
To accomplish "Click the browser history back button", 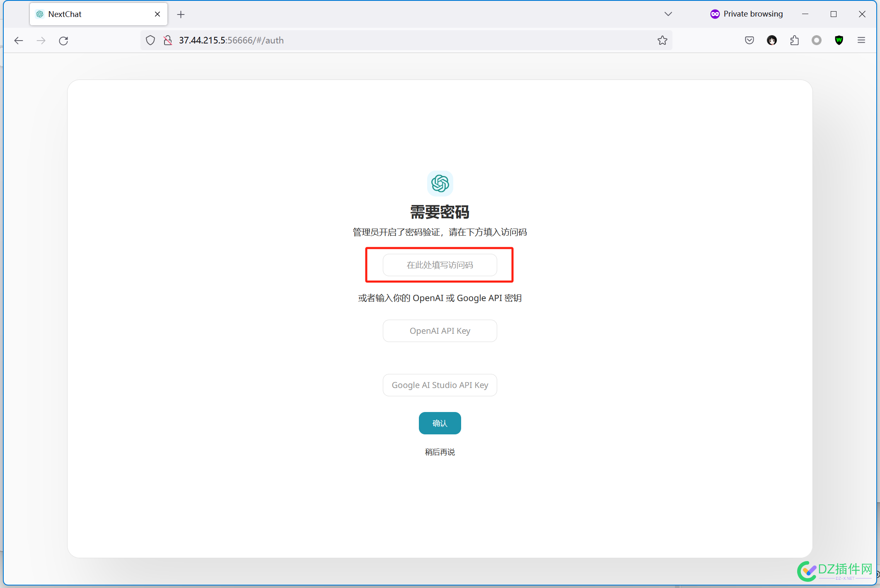I will pos(19,41).
